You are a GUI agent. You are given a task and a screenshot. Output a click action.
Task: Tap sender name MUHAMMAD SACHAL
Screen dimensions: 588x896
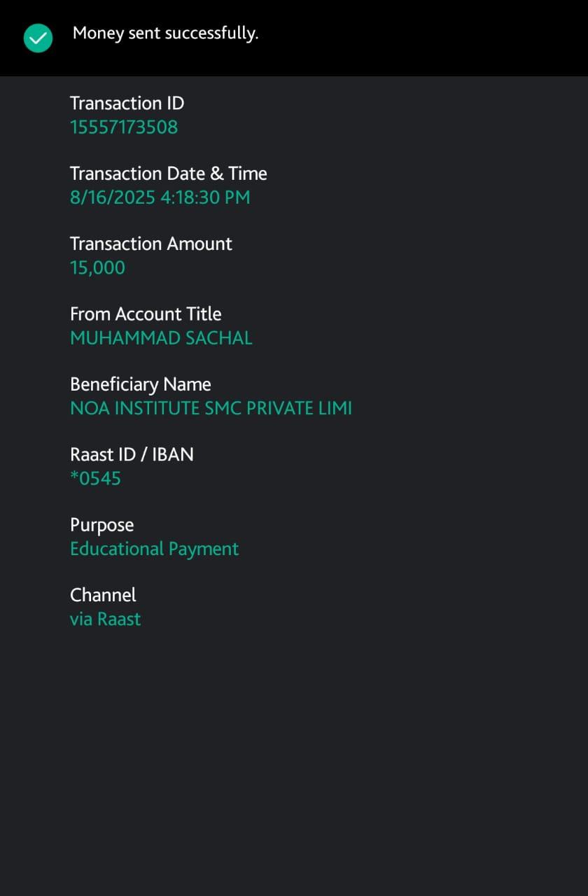161,338
